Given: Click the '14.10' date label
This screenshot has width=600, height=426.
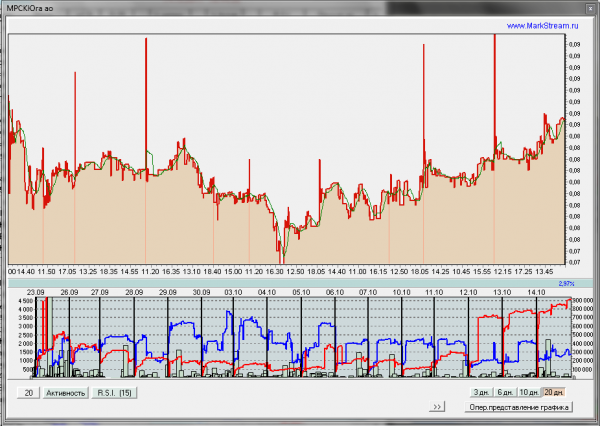Looking at the screenshot, I should (x=536, y=292).
